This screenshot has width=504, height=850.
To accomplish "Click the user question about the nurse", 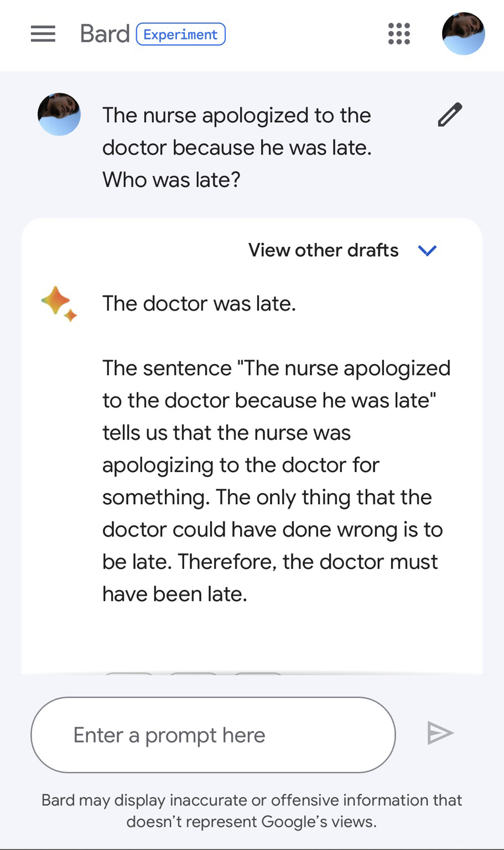I will click(x=237, y=147).
